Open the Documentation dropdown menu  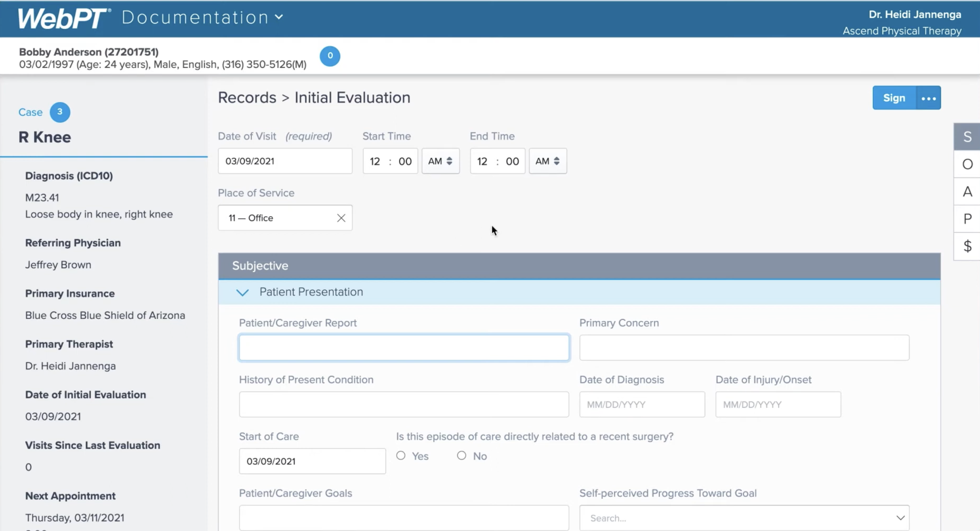pos(203,17)
